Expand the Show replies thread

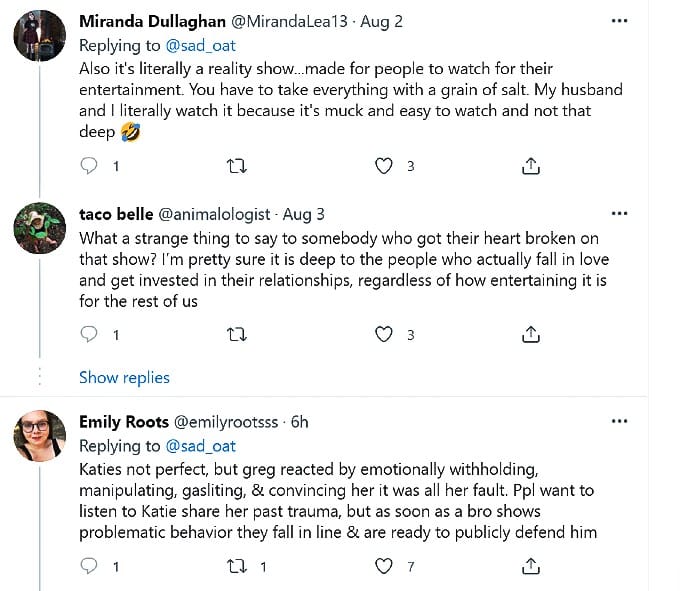pyautogui.click(x=124, y=377)
